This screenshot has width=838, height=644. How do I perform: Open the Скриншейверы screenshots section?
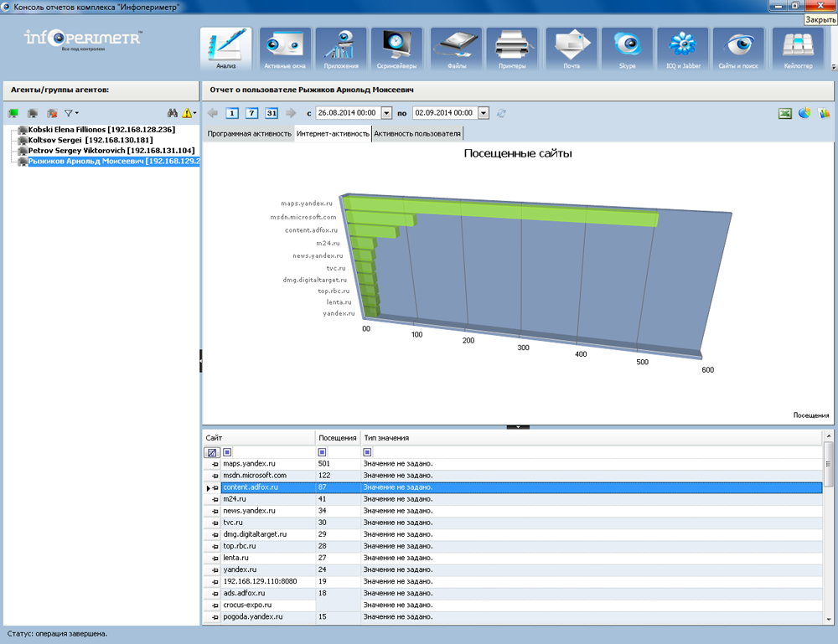(399, 49)
